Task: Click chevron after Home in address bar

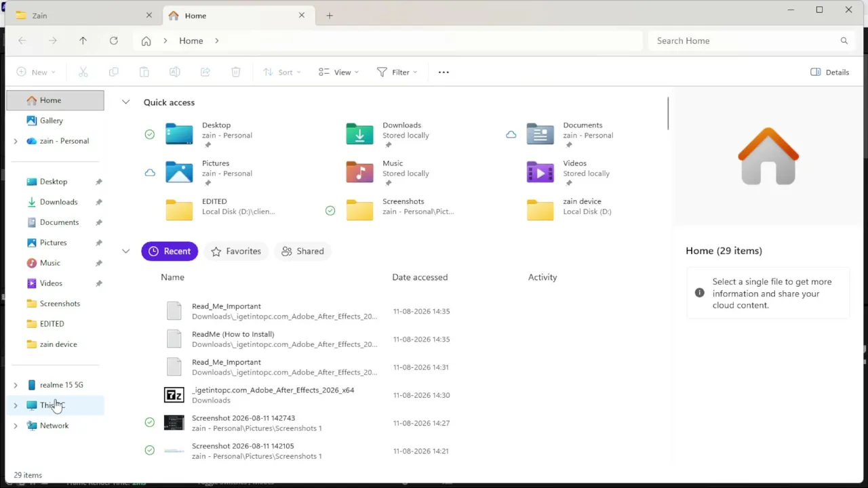Action: (x=217, y=41)
